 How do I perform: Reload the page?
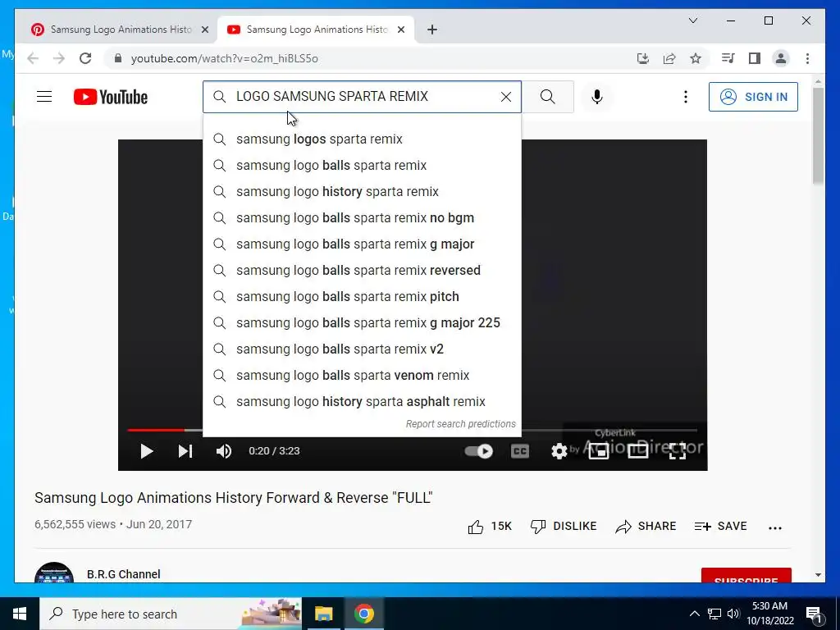[x=85, y=58]
